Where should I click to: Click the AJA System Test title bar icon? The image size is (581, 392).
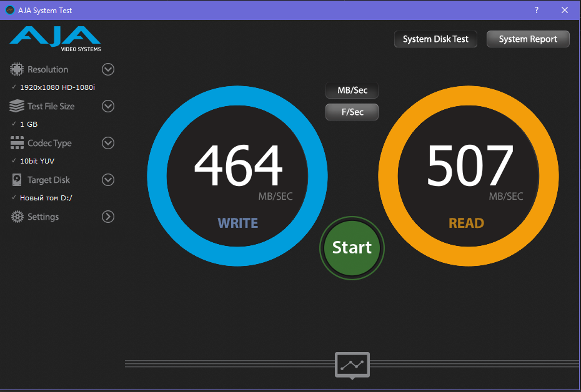(x=10, y=10)
